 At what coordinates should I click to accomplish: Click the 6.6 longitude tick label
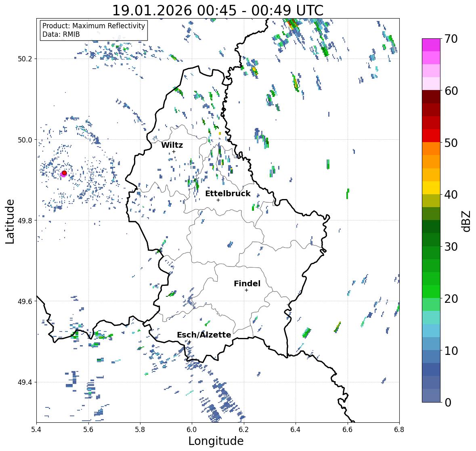coord(348,429)
